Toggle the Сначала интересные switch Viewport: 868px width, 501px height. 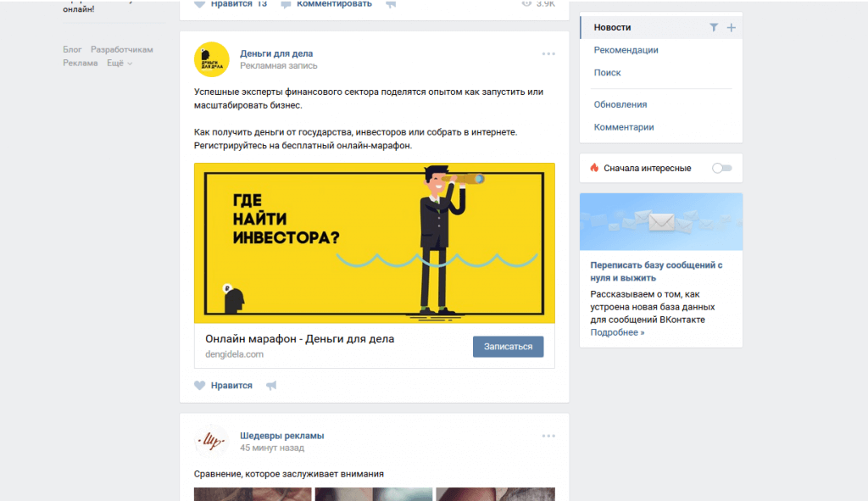pos(722,169)
